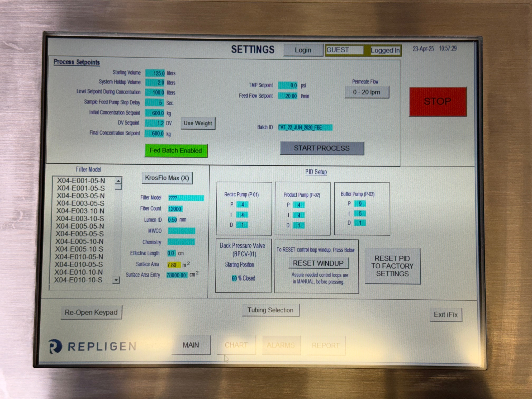Select filter X04-E003-10-N from list
This screenshot has height=399, width=532.
click(x=80, y=211)
